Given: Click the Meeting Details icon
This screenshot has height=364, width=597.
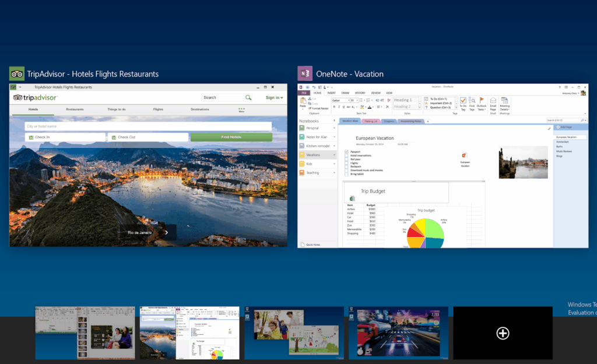Looking at the screenshot, I should click(x=504, y=100).
